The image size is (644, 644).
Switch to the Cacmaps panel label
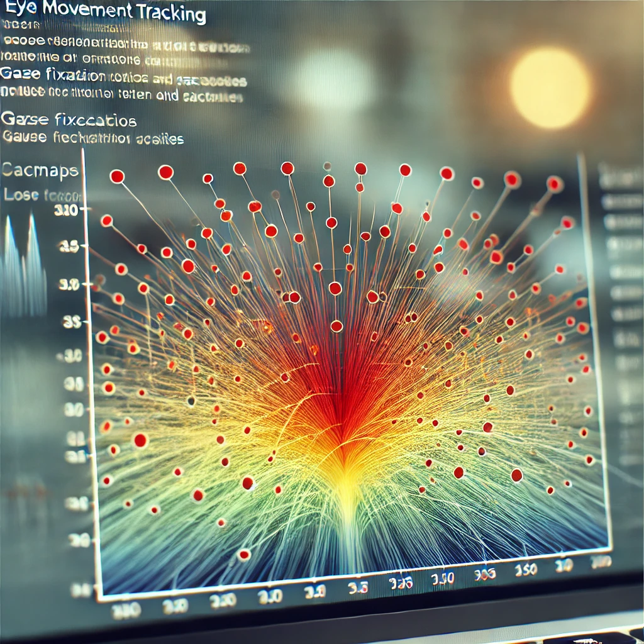tap(40, 170)
